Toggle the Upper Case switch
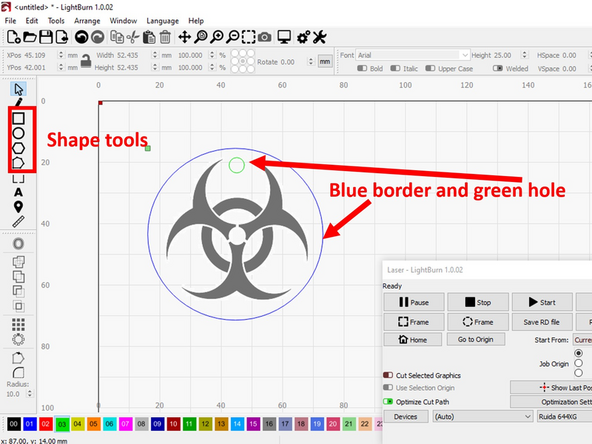The width and height of the screenshot is (592, 444). tap(430, 68)
